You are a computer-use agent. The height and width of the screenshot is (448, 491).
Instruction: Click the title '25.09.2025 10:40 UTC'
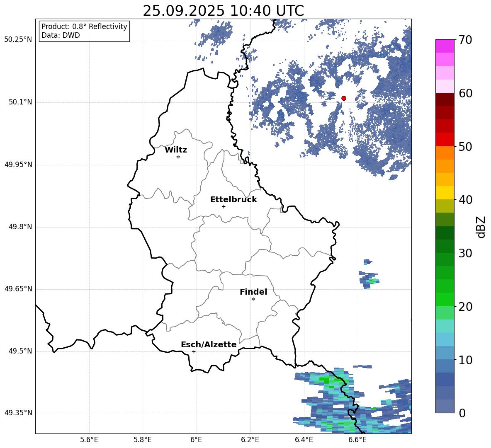223,11
